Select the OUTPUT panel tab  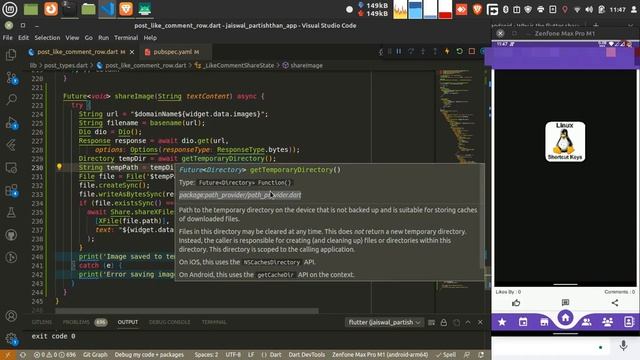(x=128, y=322)
